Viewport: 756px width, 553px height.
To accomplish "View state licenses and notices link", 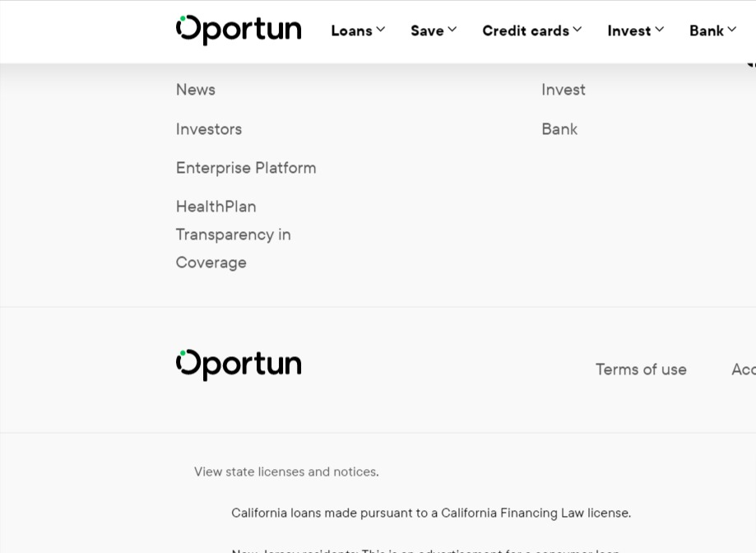I will click(285, 472).
